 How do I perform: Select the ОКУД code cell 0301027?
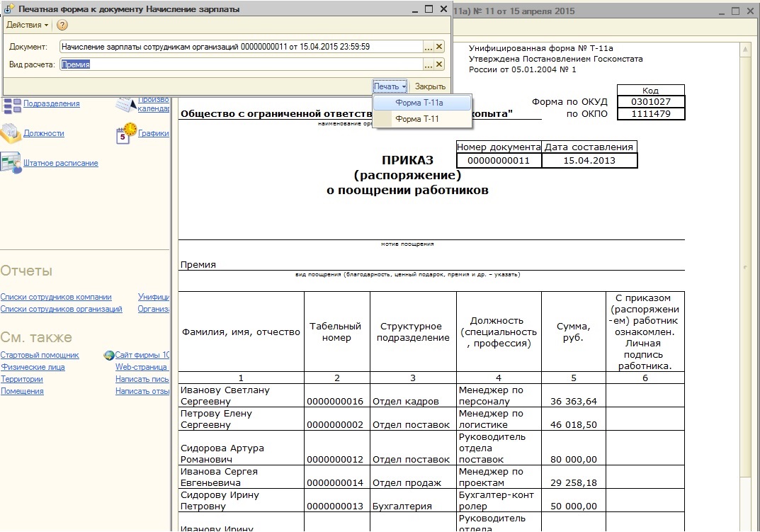click(x=651, y=102)
